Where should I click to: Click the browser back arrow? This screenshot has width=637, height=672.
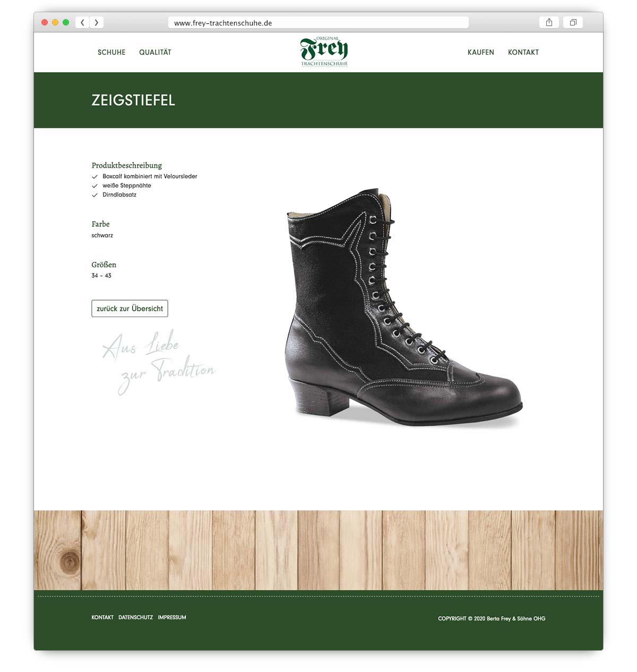pyautogui.click(x=82, y=22)
